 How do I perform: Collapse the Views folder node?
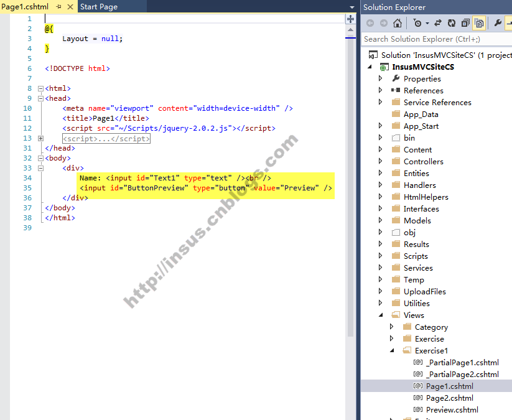click(x=381, y=315)
